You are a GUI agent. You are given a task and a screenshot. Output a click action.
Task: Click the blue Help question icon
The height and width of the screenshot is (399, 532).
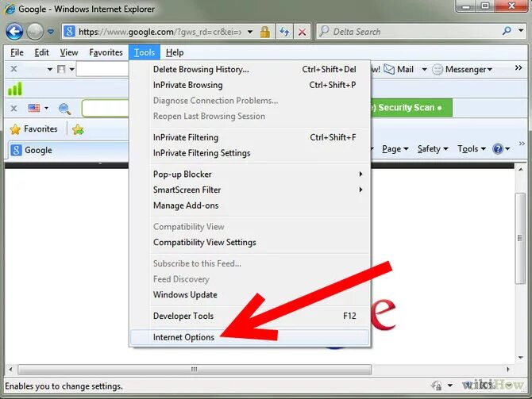498,149
